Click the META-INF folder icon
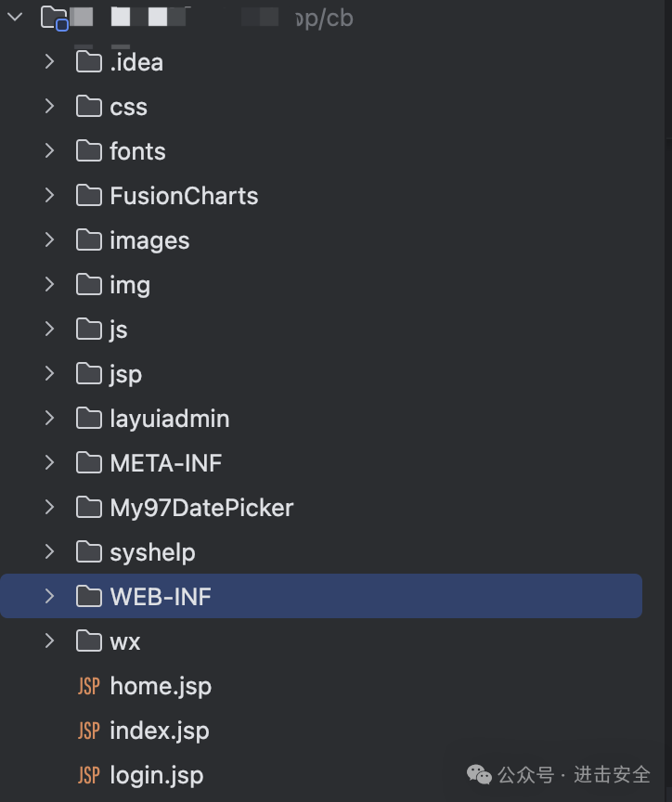This screenshot has width=672, height=802. point(89,463)
